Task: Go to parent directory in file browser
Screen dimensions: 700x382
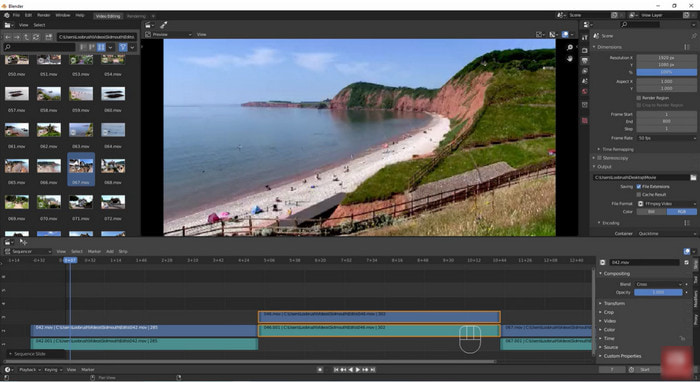Action: (x=26, y=37)
